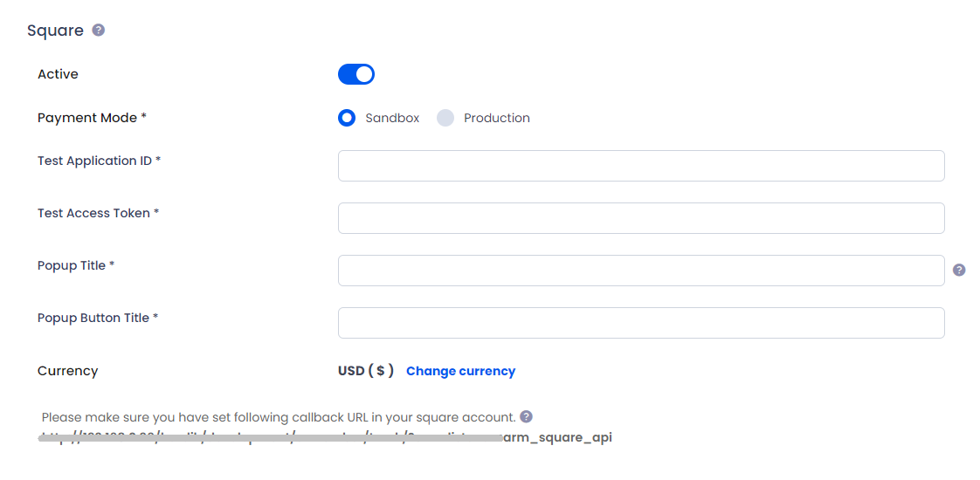Disable the Active toggle switch
Screen dimensions: 980x480
click(x=356, y=74)
